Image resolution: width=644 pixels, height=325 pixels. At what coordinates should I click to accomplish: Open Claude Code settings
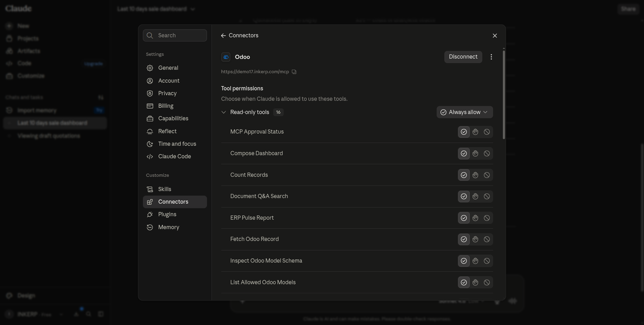(175, 157)
